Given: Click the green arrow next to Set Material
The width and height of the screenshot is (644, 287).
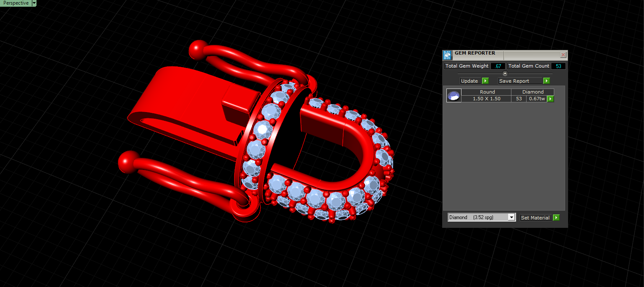Looking at the screenshot, I should [556, 218].
